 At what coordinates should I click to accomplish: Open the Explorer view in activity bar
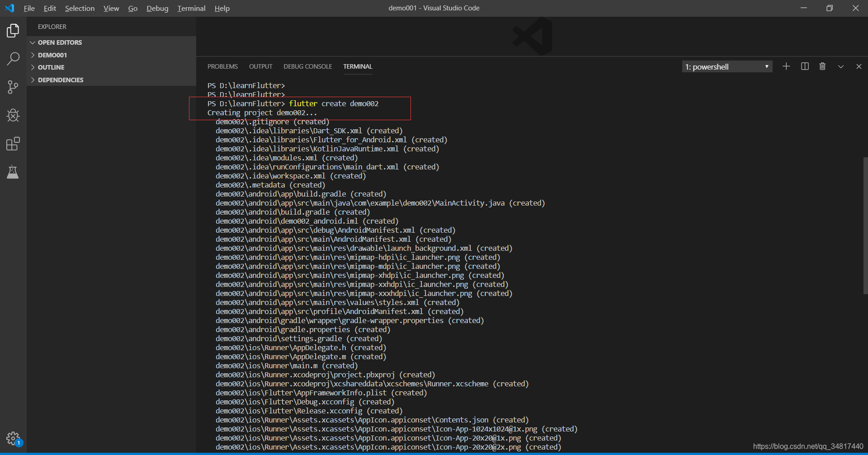click(x=13, y=31)
